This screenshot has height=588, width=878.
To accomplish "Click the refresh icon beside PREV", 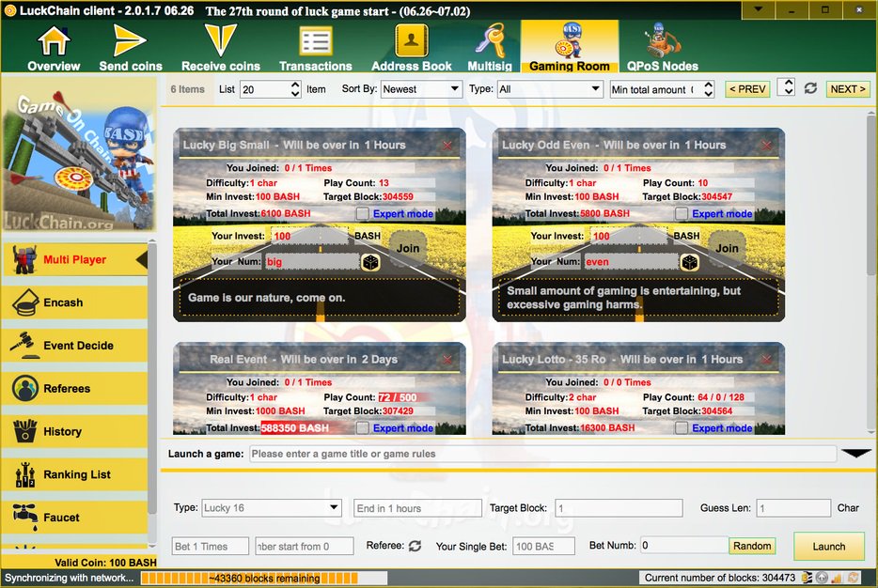I will (810, 88).
